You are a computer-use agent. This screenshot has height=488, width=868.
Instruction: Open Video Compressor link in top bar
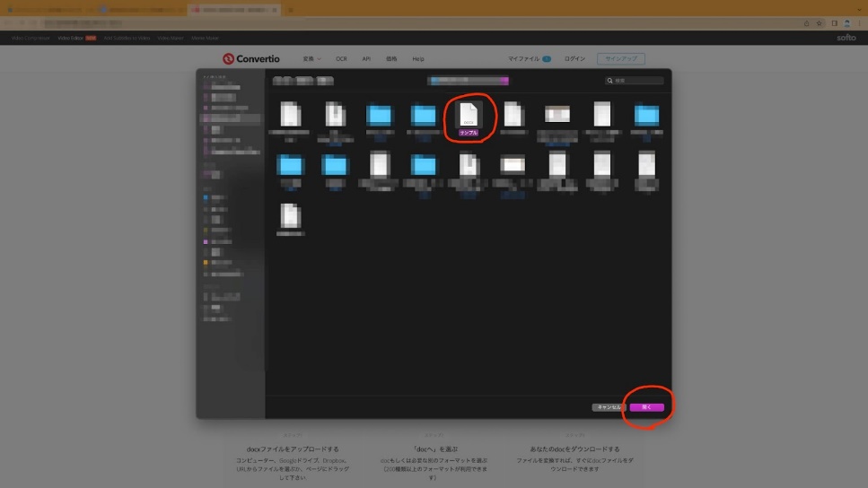coord(31,39)
